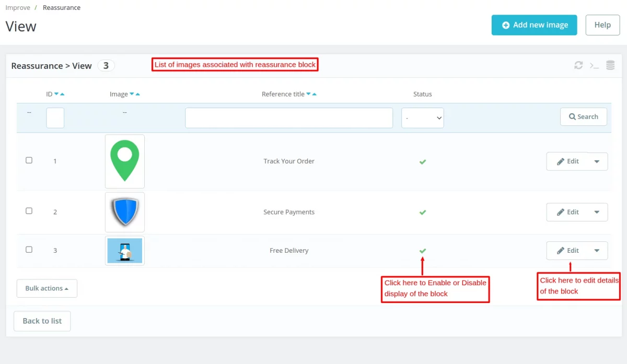Focus the ID filter field
This screenshot has width=627, height=364.
coord(55,118)
